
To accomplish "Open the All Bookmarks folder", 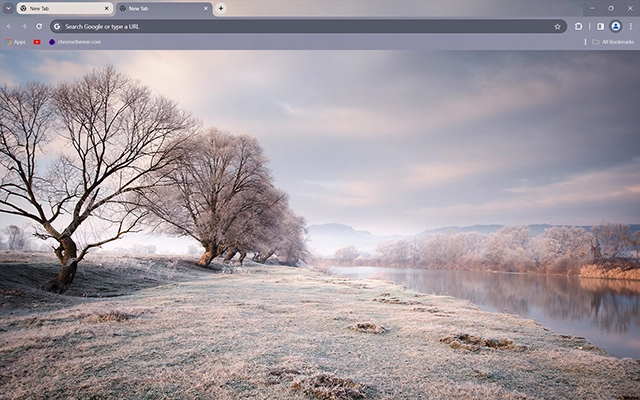I will point(613,42).
